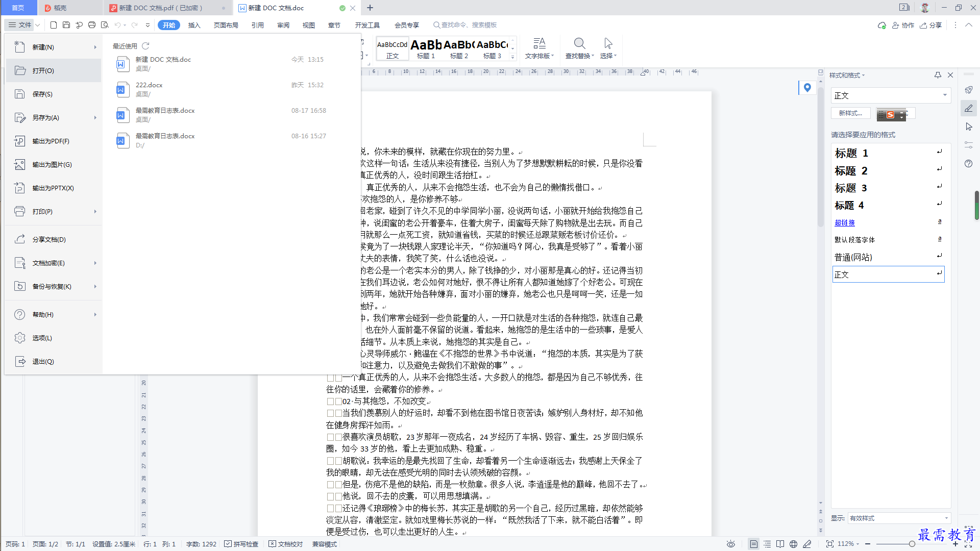Click the rocket icon in right sidebar
This screenshot has width=980, height=551.
[969, 90]
